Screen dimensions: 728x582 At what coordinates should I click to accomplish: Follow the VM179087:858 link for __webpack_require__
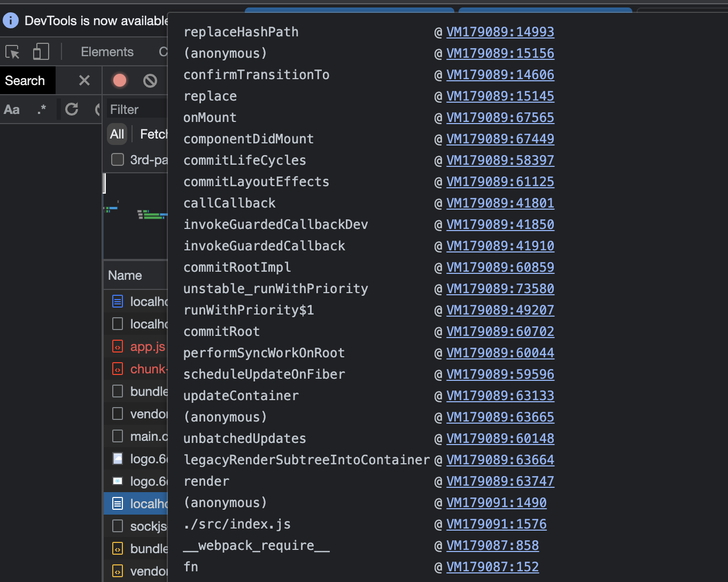coord(492,545)
